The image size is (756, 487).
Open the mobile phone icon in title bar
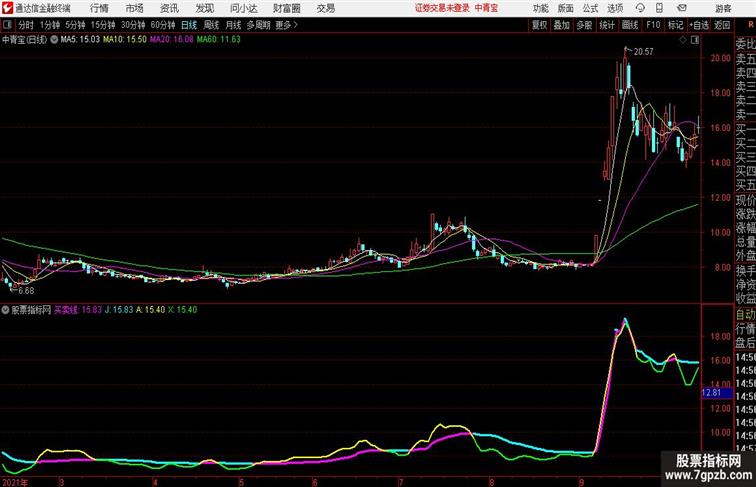coord(659,8)
